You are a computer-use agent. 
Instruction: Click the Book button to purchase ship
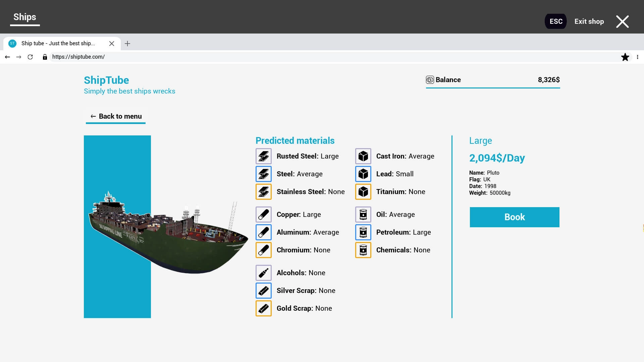click(515, 217)
